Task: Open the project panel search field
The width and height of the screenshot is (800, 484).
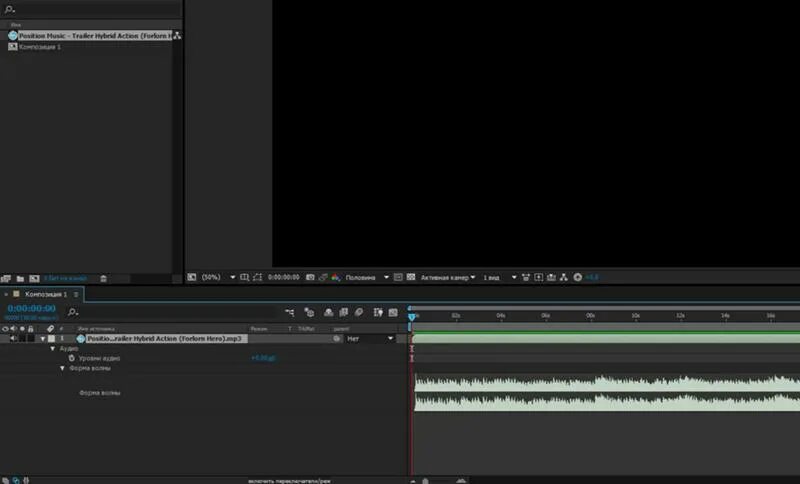Action: click(x=92, y=9)
